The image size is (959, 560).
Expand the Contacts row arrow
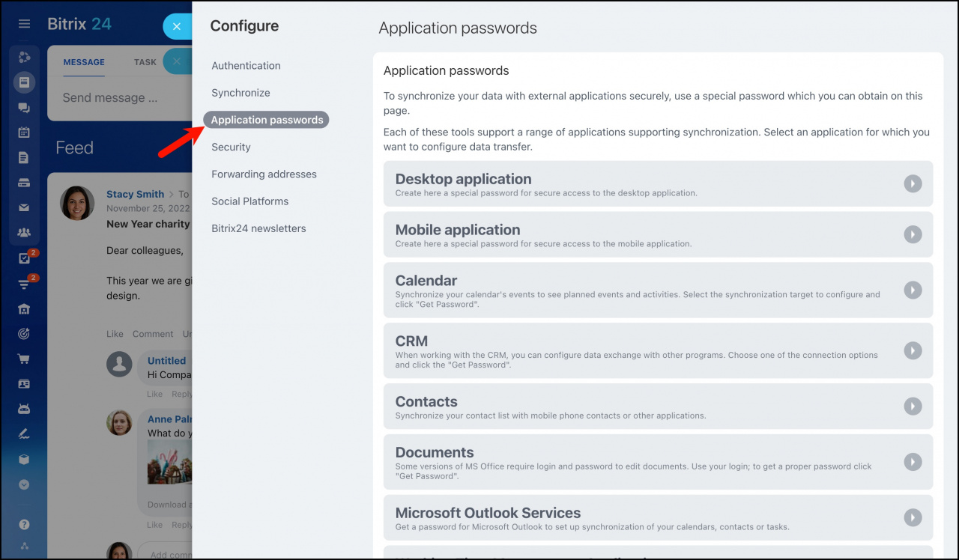(x=913, y=406)
